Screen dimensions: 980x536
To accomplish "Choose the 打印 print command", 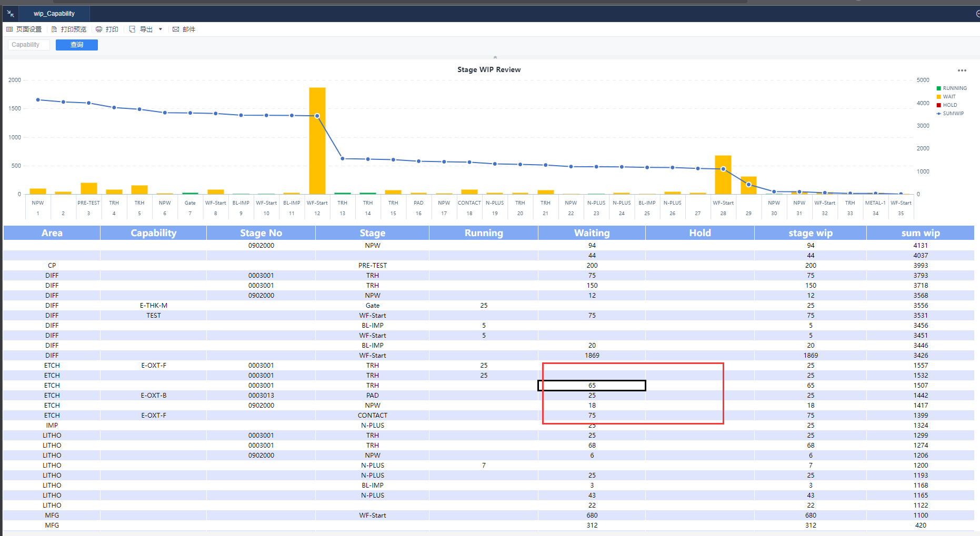I will tap(112, 29).
